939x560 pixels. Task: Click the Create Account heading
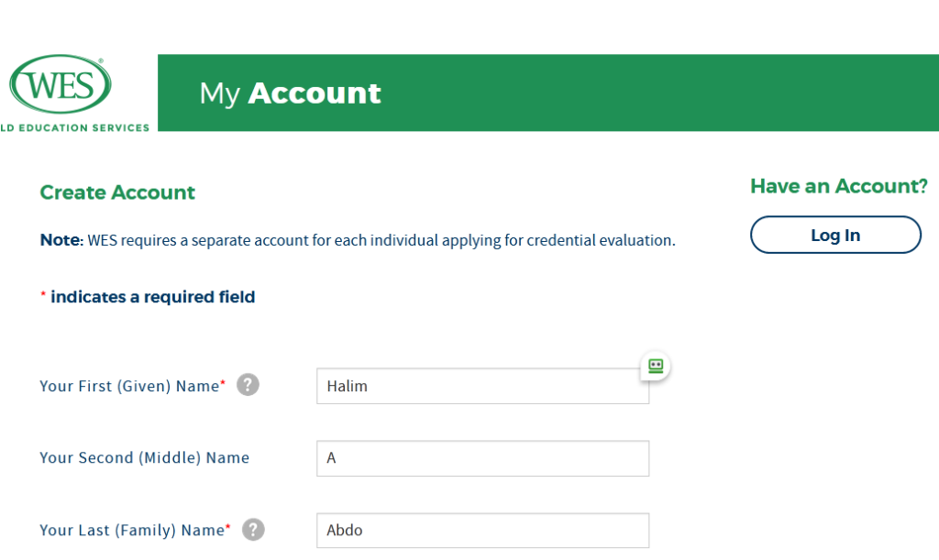pyautogui.click(x=117, y=192)
